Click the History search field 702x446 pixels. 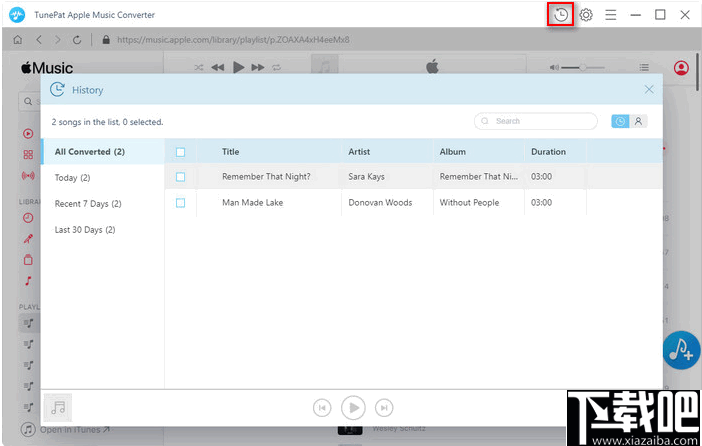[535, 121]
